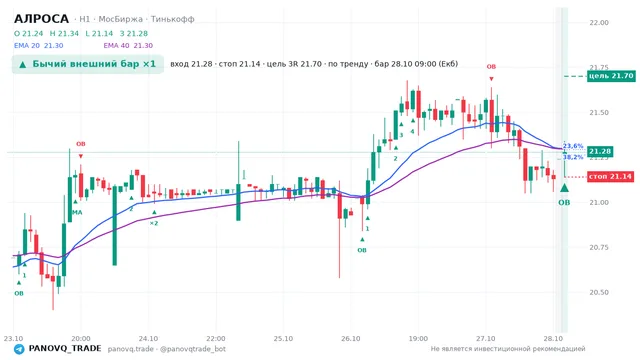Click the red 'стоп 21.14' stop label
Viewport: 640px width, 360px height.
[611, 177]
